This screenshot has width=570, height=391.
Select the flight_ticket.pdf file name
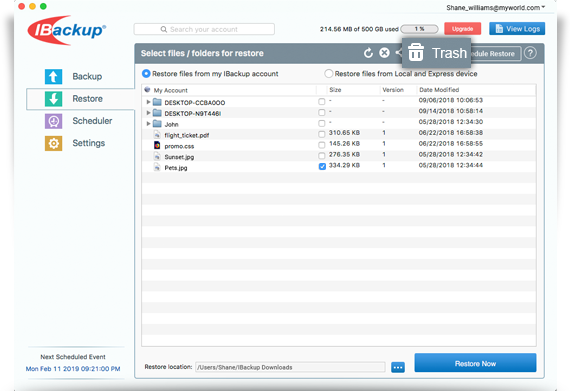(186, 135)
